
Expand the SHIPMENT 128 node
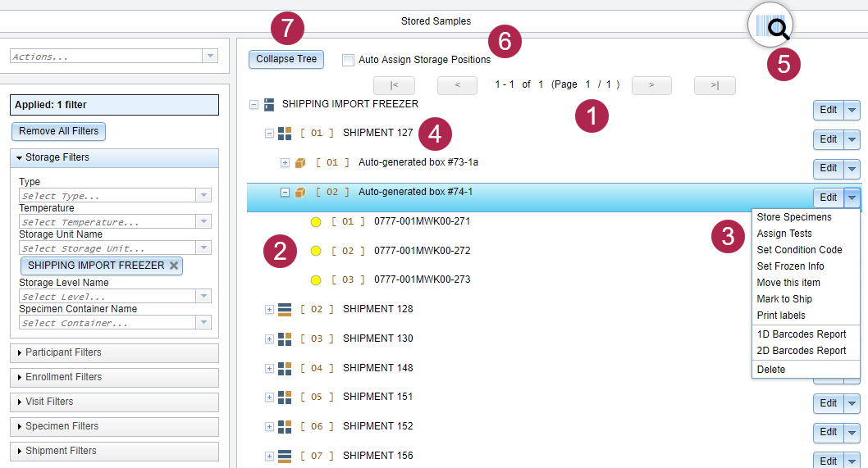269,309
